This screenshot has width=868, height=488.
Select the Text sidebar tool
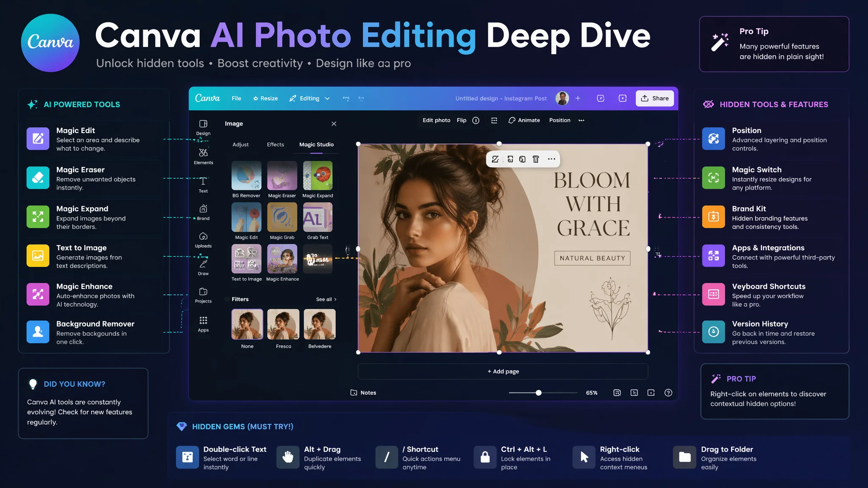(x=203, y=185)
